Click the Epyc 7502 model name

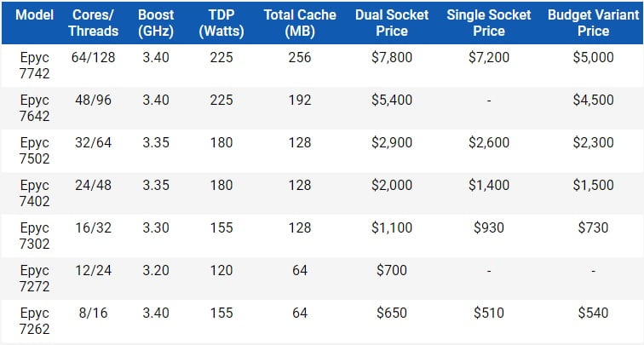(x=34, y=151)
